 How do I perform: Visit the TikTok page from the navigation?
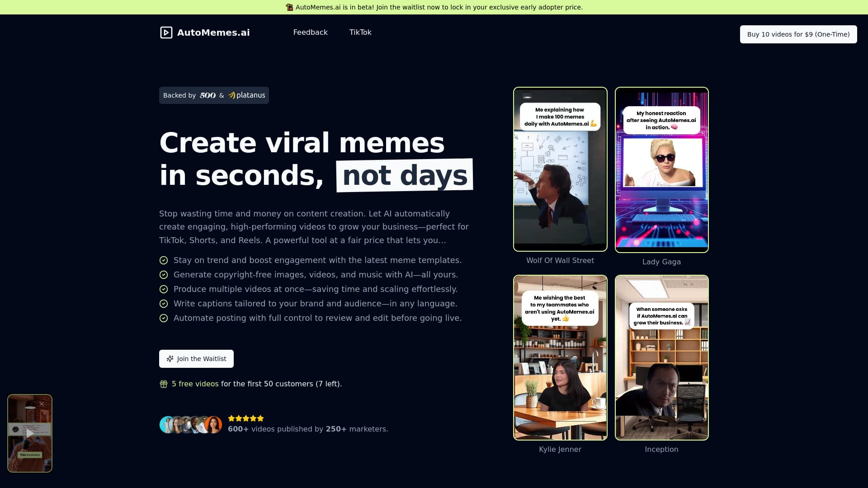(x=360, y=32)
